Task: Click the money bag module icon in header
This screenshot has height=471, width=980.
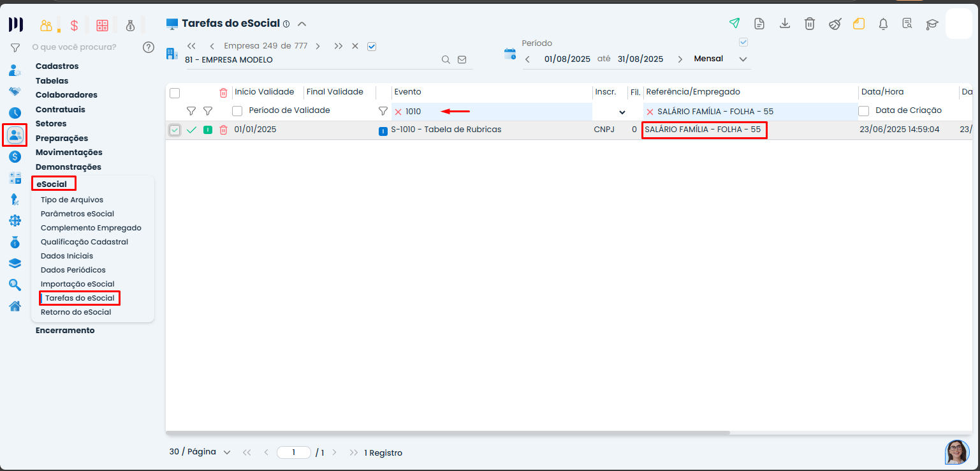Action: [131, 26]
